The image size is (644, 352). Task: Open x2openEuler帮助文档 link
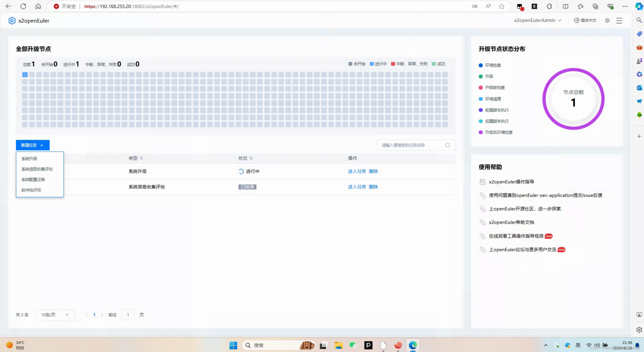511,222
